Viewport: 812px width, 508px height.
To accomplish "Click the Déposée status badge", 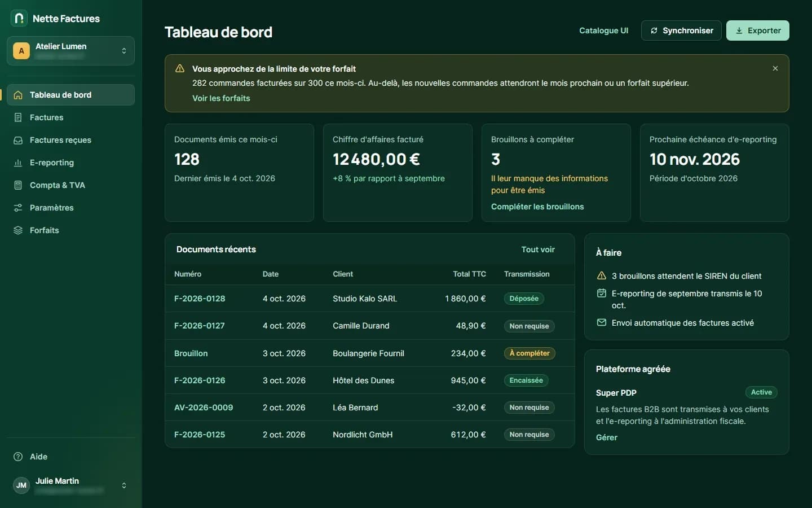I will [524, 299].
